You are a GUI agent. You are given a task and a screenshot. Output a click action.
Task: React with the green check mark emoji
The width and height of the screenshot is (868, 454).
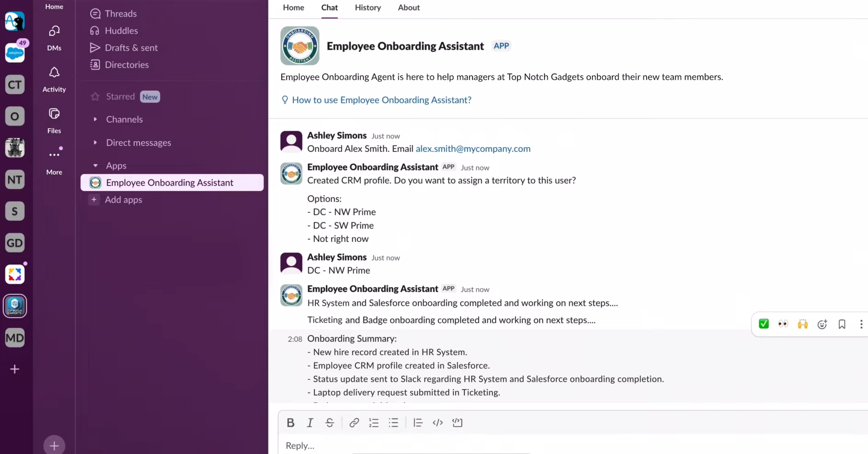[764, 324]
